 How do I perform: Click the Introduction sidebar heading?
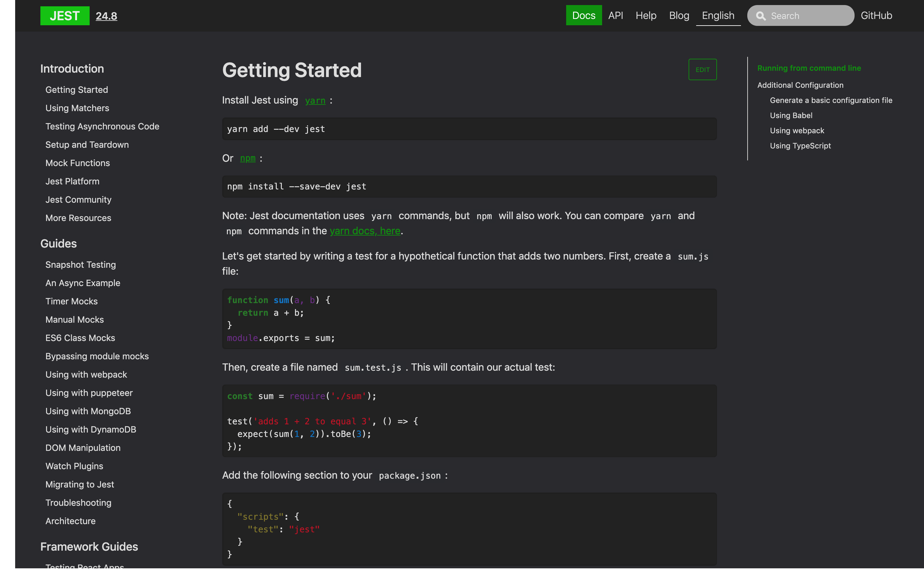72,69
